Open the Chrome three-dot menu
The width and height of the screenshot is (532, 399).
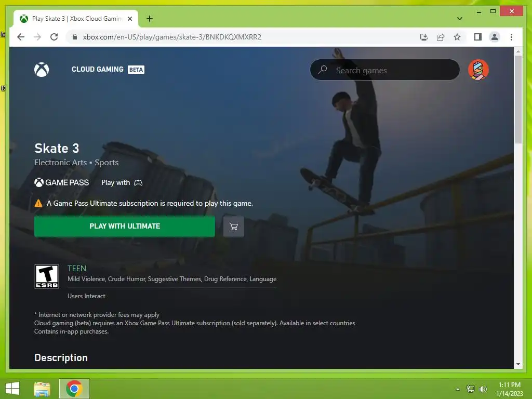511,37
